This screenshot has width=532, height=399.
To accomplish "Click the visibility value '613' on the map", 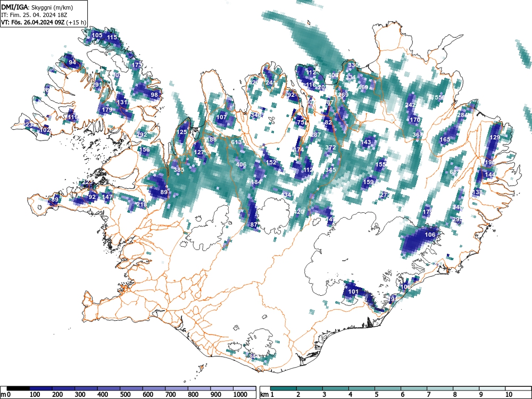I will pos(237,142).
